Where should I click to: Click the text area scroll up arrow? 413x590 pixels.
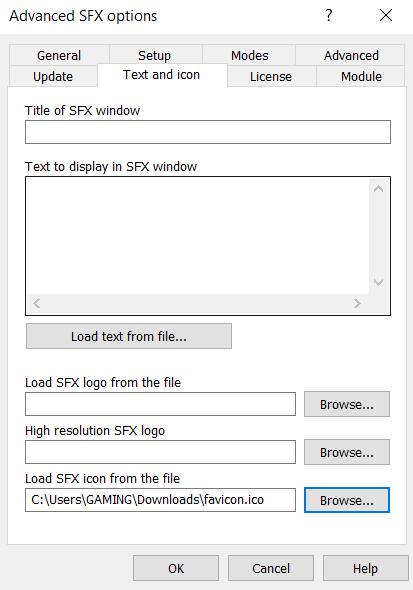click(379, 189)
